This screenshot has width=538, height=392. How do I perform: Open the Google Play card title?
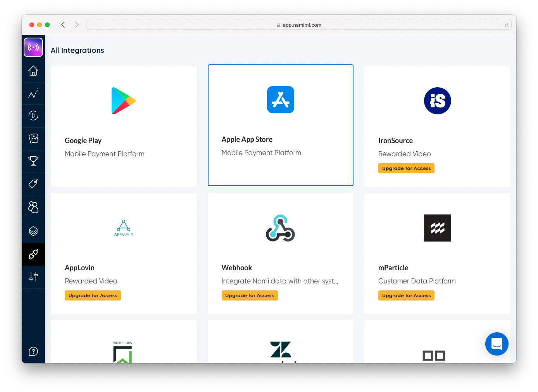click(x=83, y=140)
